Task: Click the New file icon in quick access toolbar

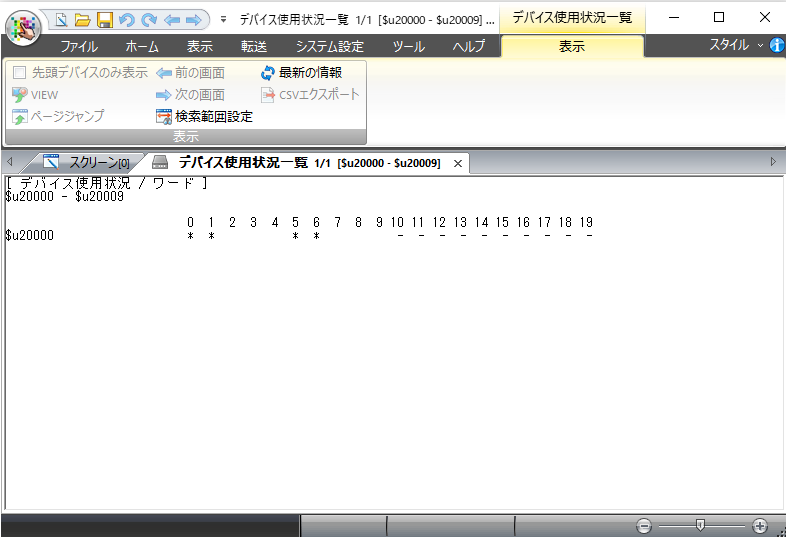Action: point(61,19)
